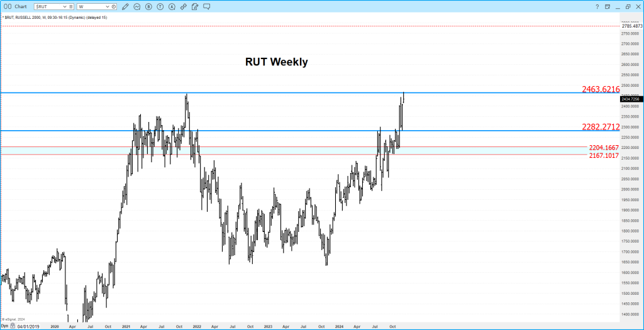Open the symbol list menu icon
644x330 pixels.
pos(71,6)
